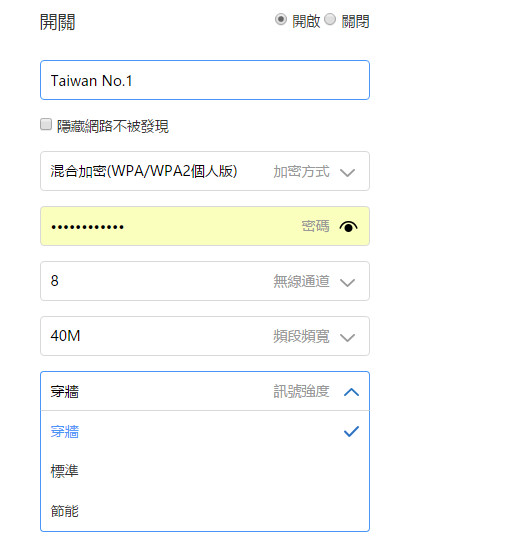The image size is (528, 539).
Task: Open the 無線通道 channel dropdown
Action: coord(205,281)
